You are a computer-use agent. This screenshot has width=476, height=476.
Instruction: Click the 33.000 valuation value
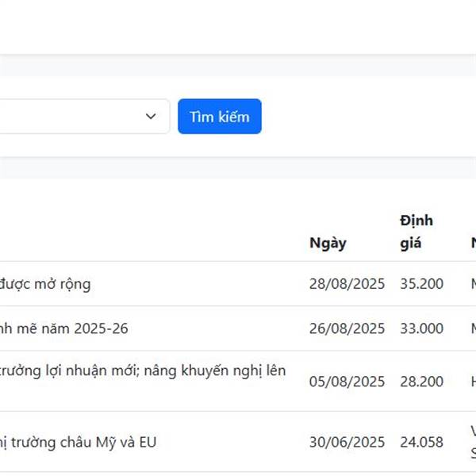(x=422, y=328)
